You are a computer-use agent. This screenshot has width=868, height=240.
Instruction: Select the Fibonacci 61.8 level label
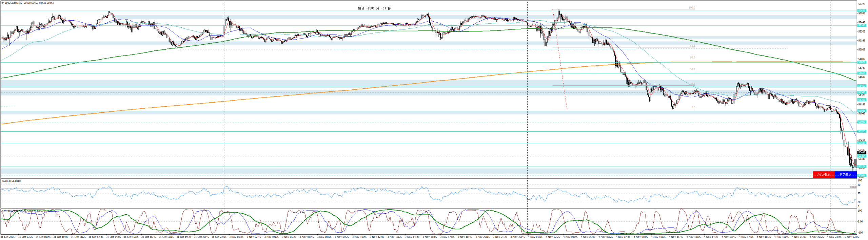[692, 46]
